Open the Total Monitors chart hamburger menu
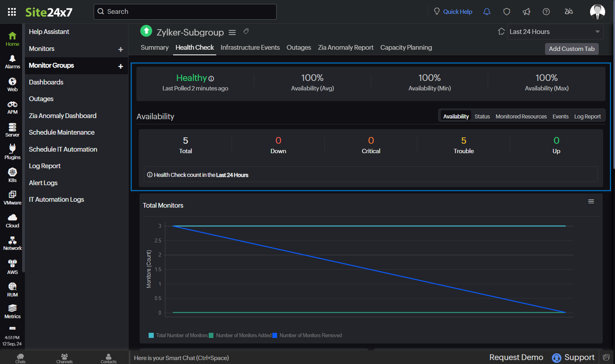 (591, 201)
